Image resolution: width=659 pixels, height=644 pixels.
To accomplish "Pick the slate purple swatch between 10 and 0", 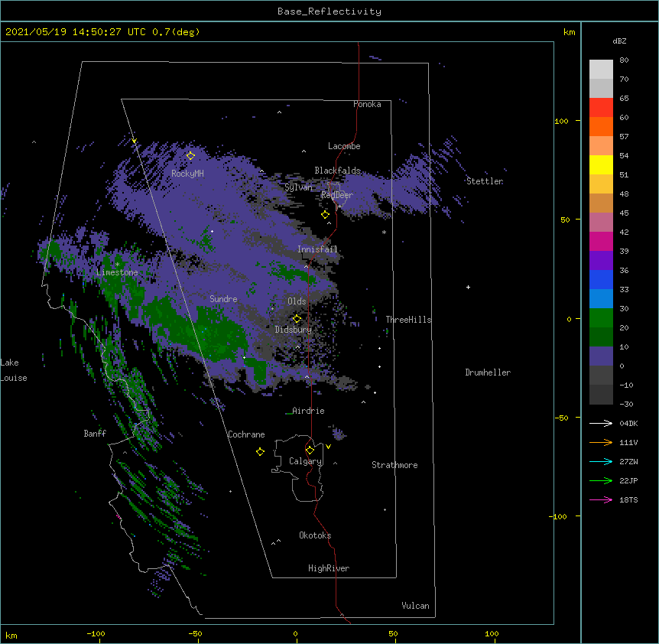I will pyautogui.click(x=601, y=356).
